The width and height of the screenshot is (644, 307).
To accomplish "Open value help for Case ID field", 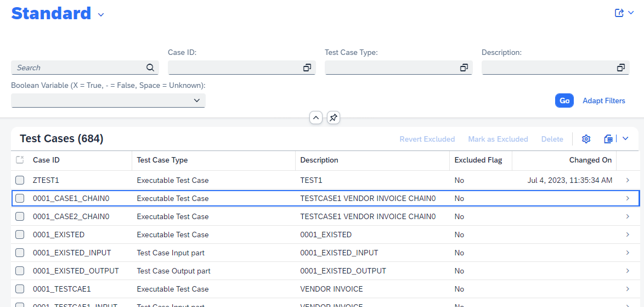I will pyautogui.click(x=307, y=68).
